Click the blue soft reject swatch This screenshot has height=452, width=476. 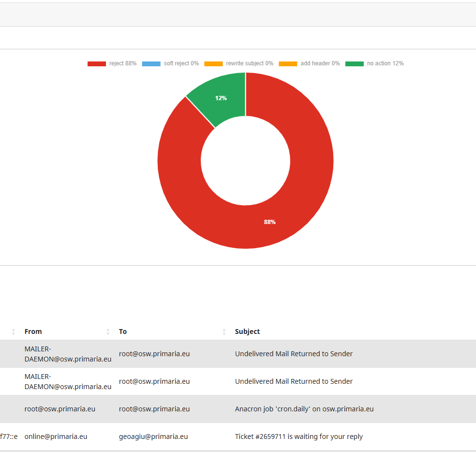click(x=151, y=64)
